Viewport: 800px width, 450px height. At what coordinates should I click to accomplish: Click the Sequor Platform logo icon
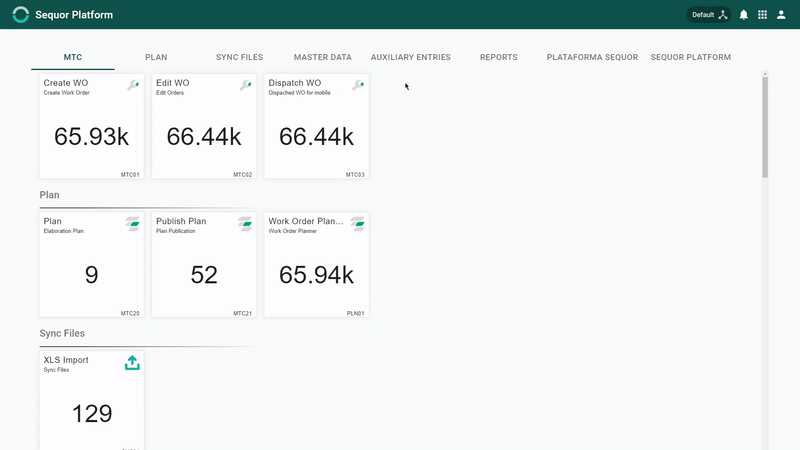click(x=20, y=14)
